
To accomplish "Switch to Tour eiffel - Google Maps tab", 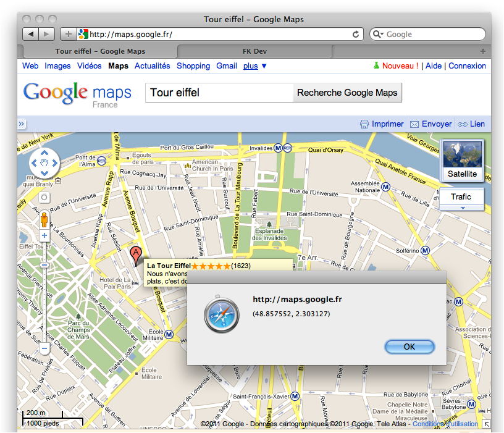I will [100, 51].
